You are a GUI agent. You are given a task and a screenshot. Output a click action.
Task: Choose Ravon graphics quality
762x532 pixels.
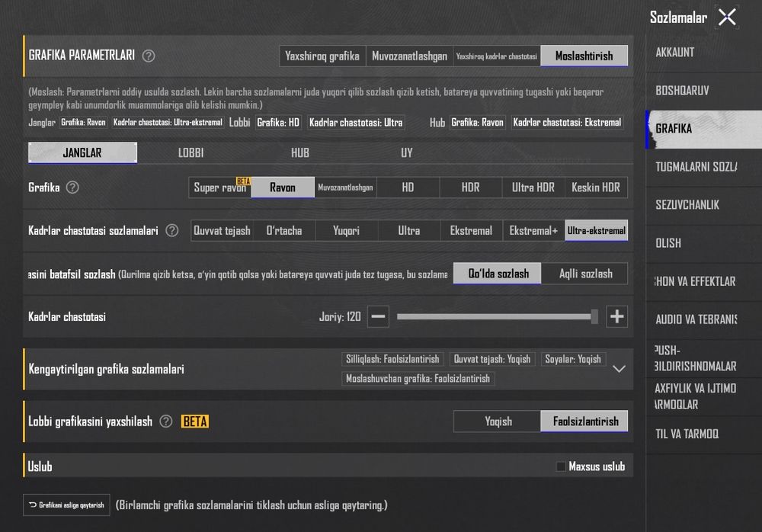coord(283,187)
